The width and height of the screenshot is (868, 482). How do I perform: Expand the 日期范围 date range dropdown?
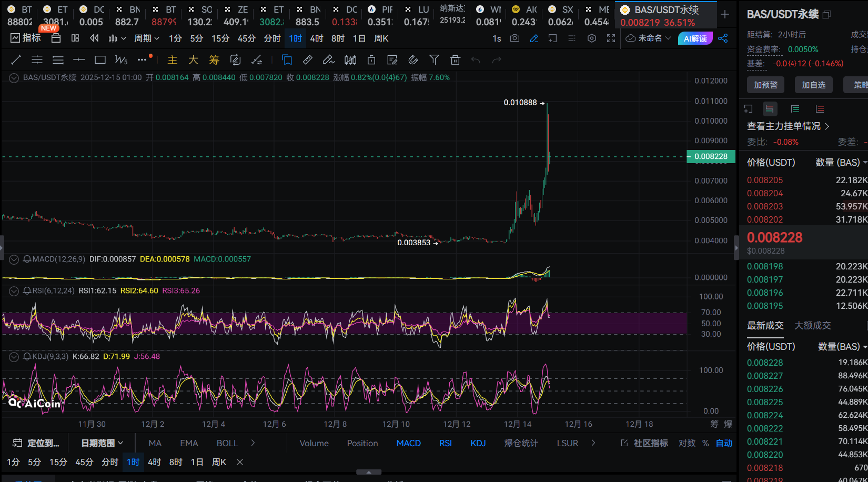[102, 443]
